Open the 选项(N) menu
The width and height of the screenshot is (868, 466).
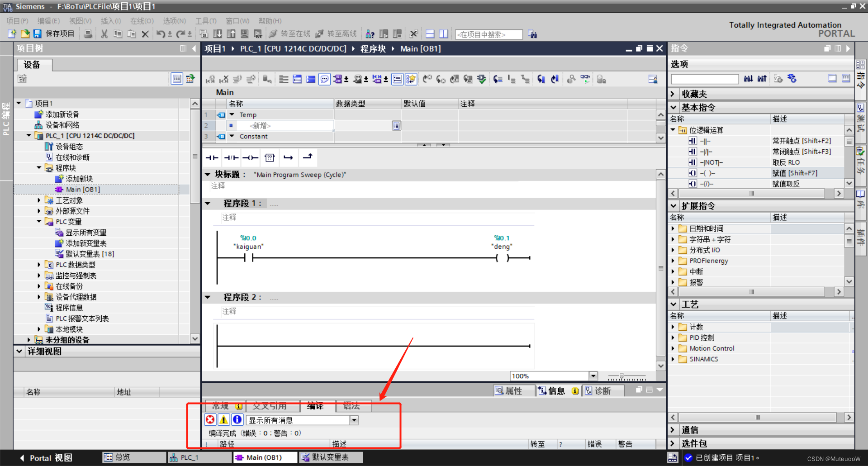click(x=175, y=21)
